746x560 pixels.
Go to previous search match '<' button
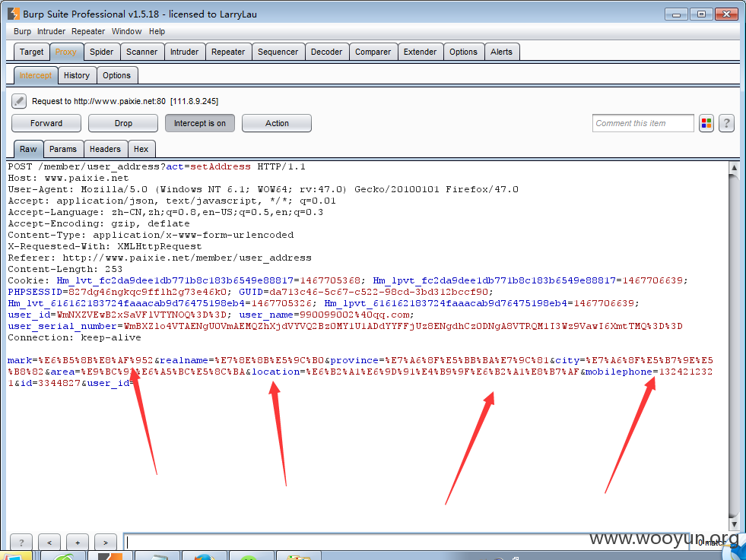point(49,542)
